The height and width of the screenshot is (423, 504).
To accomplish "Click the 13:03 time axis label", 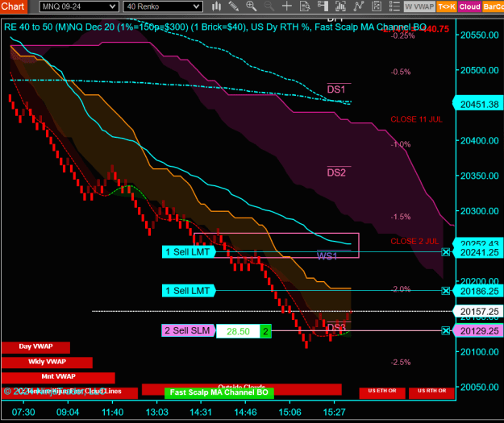I will pyautogui.click(x=157, y=412).
